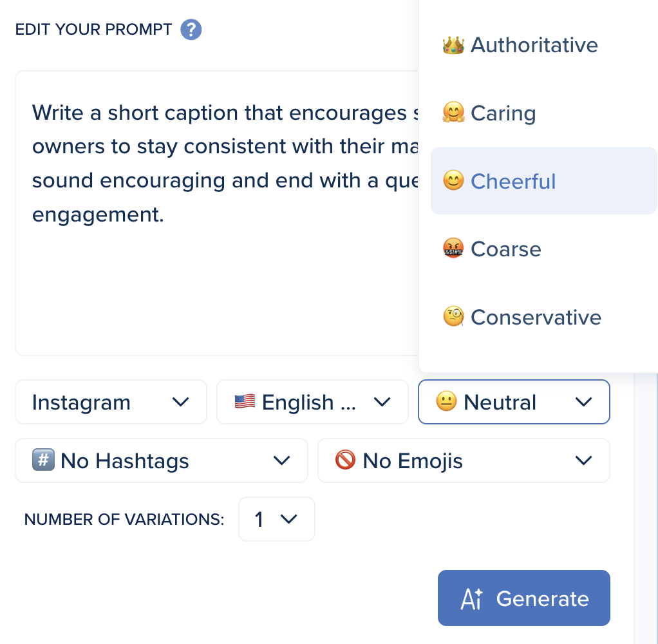Viewport: 658px width, 644px height.
Task: Click the AI sparkle icon on Generate
Action: tap(472, 599)
